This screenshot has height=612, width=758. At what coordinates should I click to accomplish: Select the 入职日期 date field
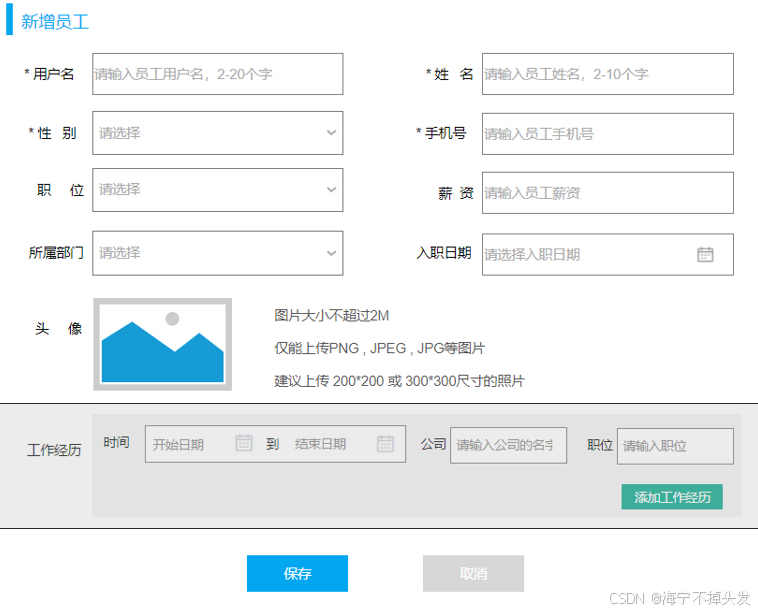(608, 255)
